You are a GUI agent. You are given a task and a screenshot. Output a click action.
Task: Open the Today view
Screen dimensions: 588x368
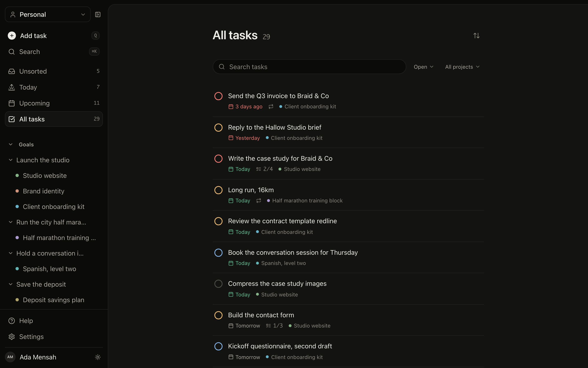pyautogui.click(x=54, y=87)
